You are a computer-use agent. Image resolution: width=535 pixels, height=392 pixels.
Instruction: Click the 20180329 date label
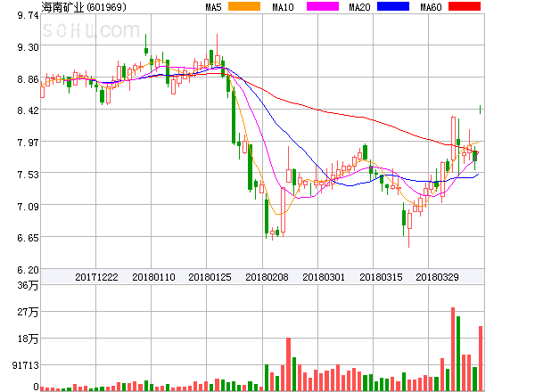(437, 277)
